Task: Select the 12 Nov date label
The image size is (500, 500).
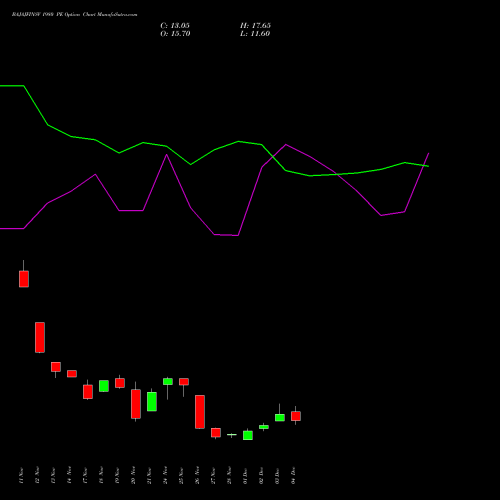Action: pos(37,476)
